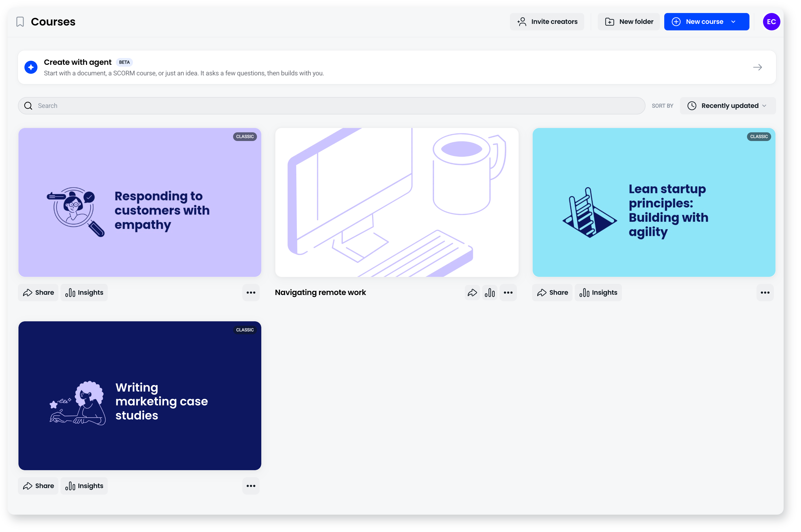Click the Invite creators button
This screenshot has height=532, width=801.
coord(547,22)
